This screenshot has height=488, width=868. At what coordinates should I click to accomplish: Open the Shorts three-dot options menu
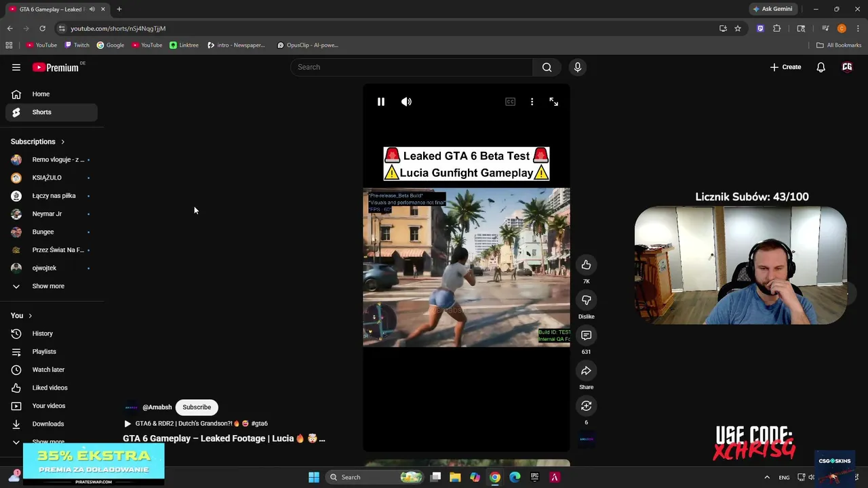532,102
